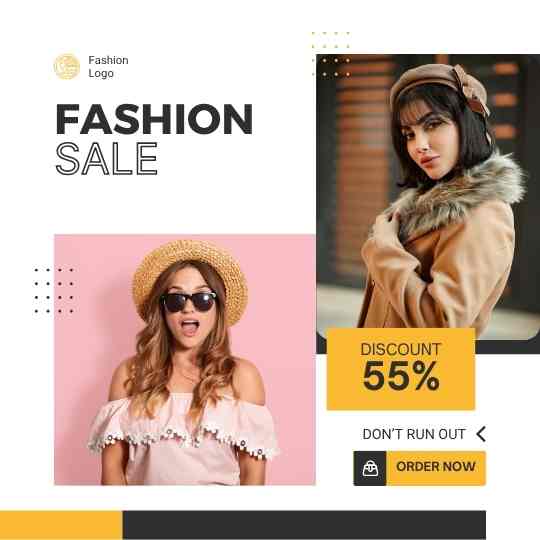This screenshot has width=540, height=540.
Task: Select the DISCOUNT 55% yellow badge
Action: pyautogui.click(x=401, y=369)
